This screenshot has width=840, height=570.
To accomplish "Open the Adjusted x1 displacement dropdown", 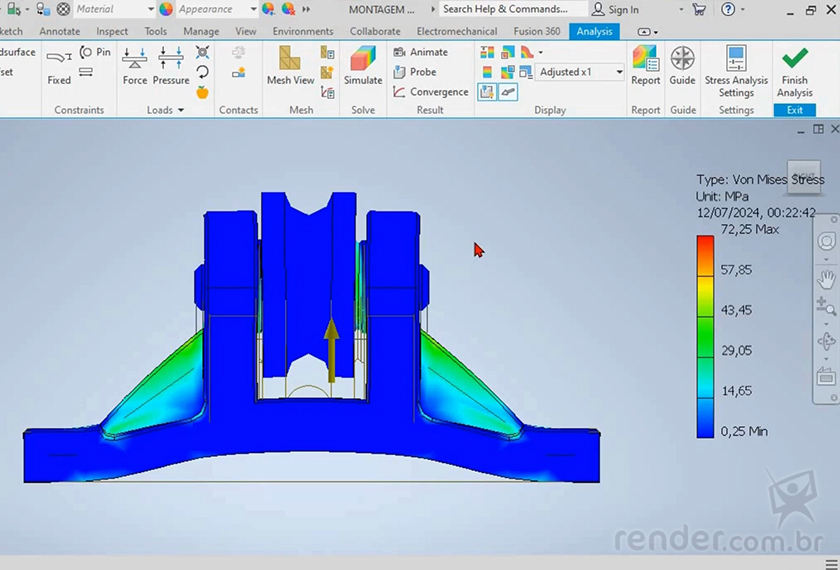I will (x=619, y=72).
